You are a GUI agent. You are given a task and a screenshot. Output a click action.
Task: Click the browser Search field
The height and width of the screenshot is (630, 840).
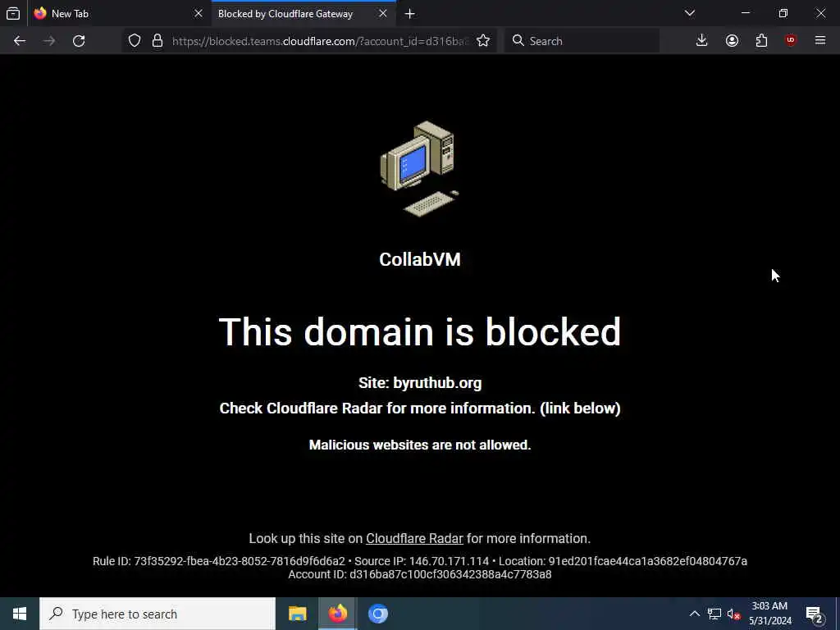[x=582, y=41]
